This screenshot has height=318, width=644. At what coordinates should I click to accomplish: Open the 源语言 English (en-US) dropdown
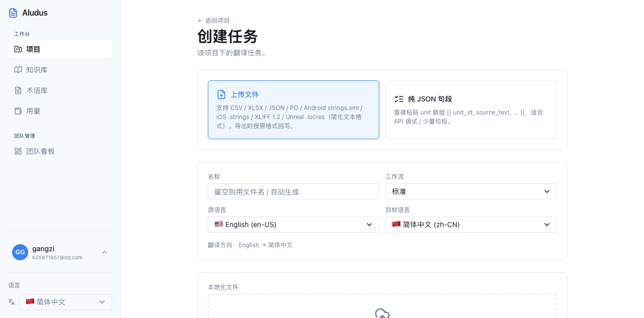point(293,225)
